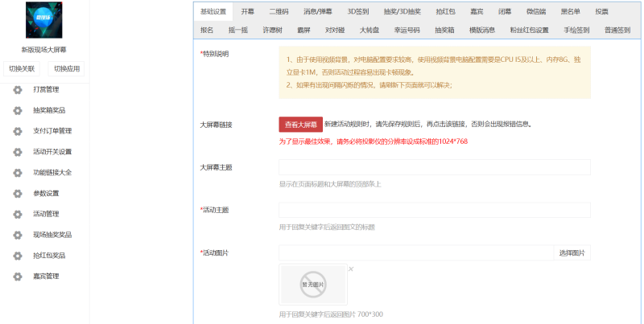Select the 基础设置 tab
The height and width of the screenshot is (324, 644).
click(x=213, y=11)
